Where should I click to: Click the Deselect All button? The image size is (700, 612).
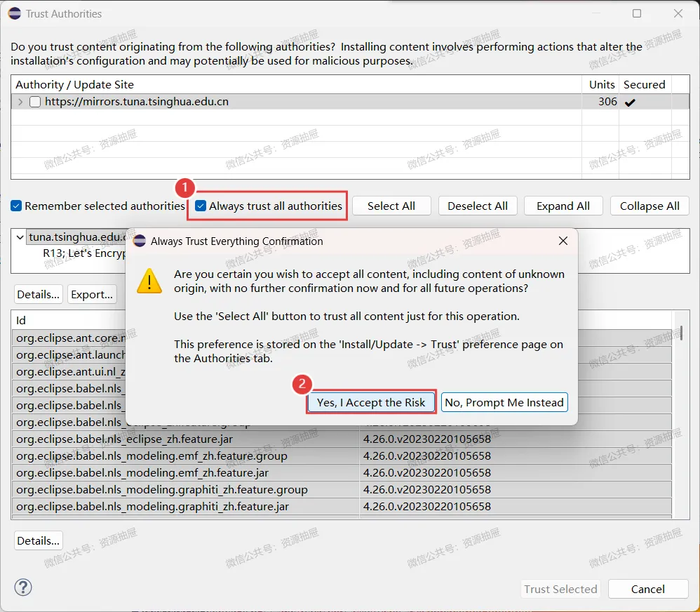pyautogui.click(x=478, y=206)
